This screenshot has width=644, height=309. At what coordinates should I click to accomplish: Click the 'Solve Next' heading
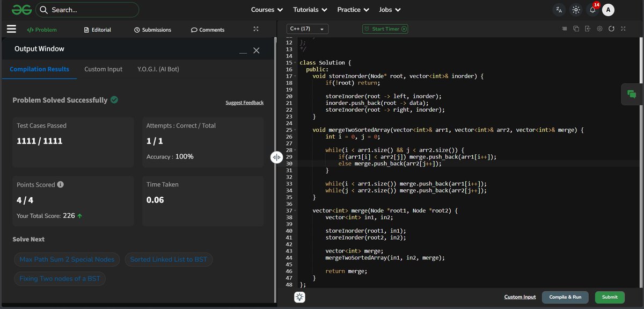point(28,239)
